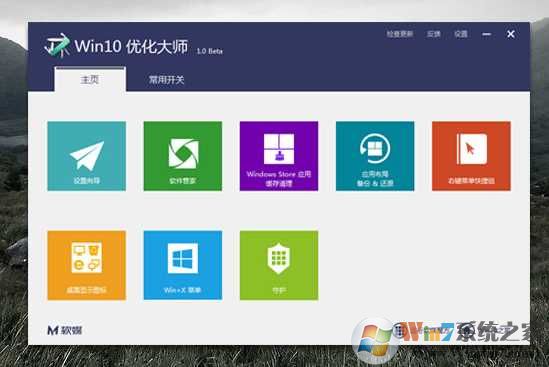
Task: Open the red 右键菜单快捷组 tile
Action: click(x=471, y=156)
